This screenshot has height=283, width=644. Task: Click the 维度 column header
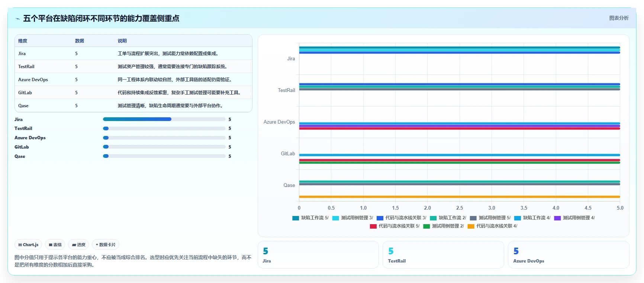click(23, 41)
